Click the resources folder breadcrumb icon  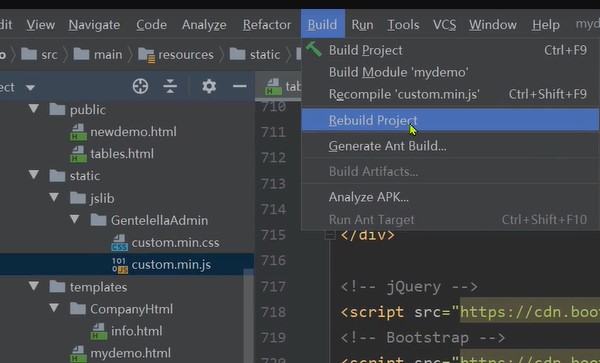pyautogui.click(x=146, y=55)
